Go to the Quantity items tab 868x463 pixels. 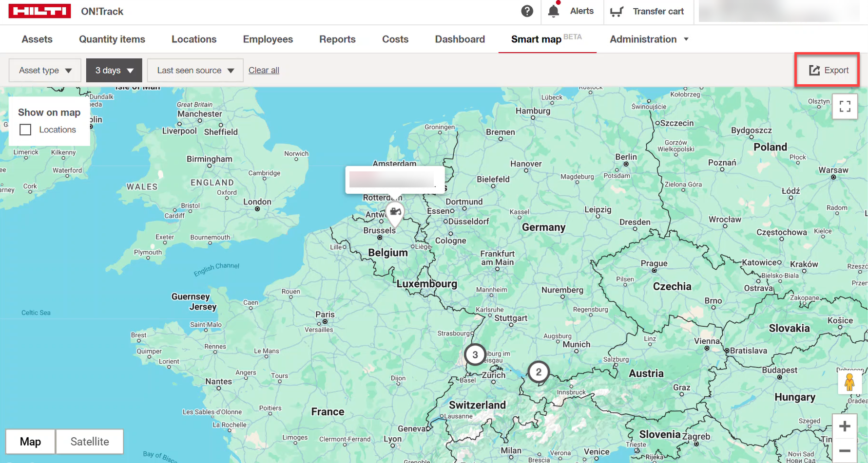tap(112, 39)
